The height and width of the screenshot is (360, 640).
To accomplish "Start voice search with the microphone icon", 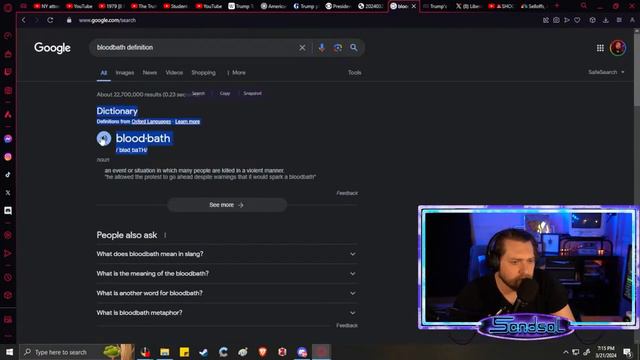I will coord(322,48).
